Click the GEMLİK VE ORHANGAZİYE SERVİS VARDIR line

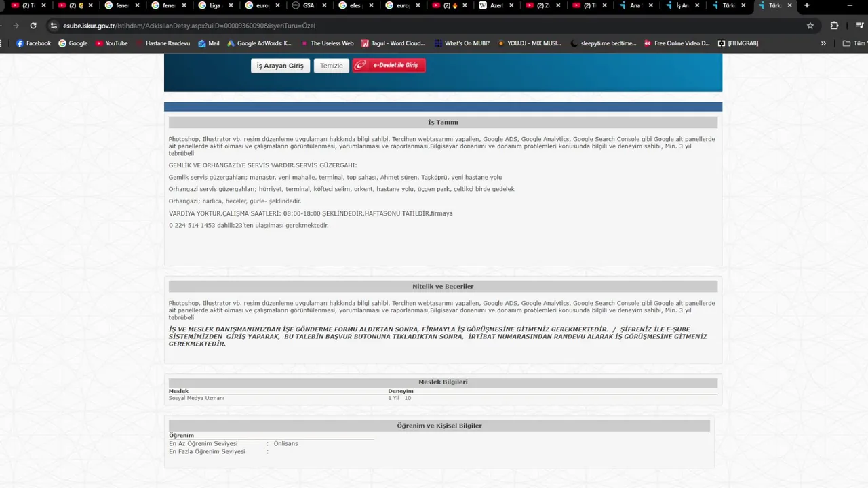pyautogui.click(x=262, y=165)
